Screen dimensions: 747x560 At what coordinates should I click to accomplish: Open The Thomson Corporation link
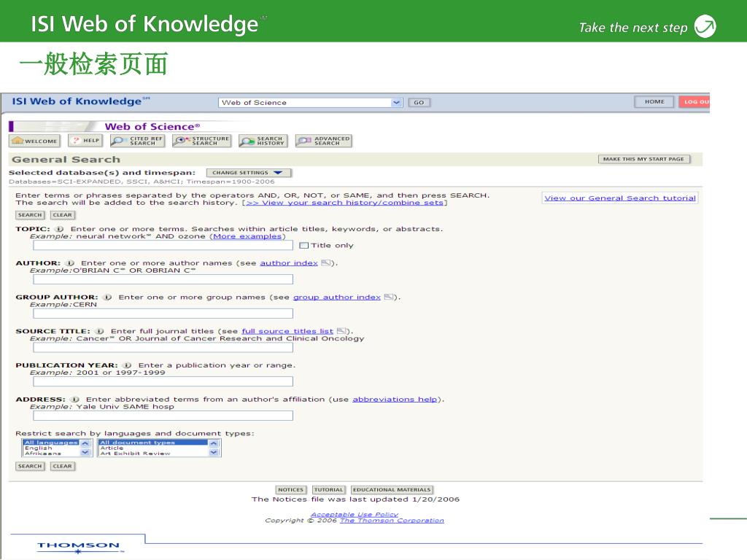point(392,521)
